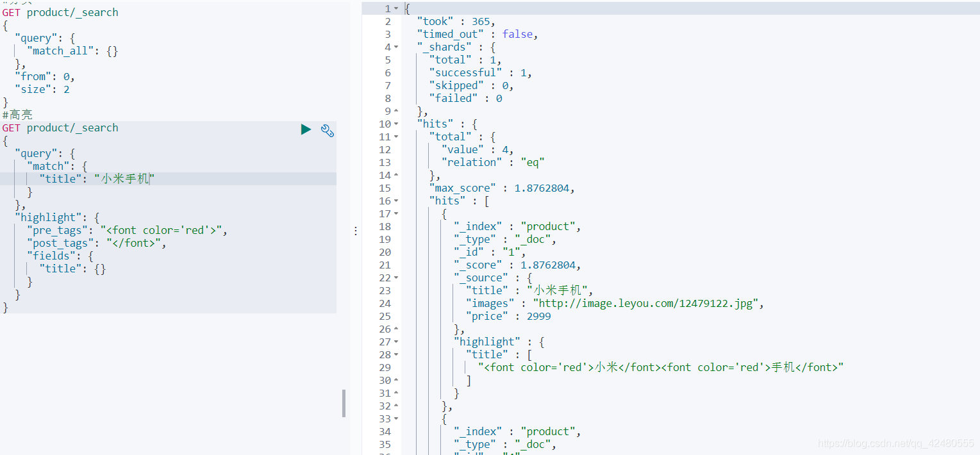This screenshot has height=455, width=980.
Task: Collapse the second hit object at line 33
Action: click(396, 419)
